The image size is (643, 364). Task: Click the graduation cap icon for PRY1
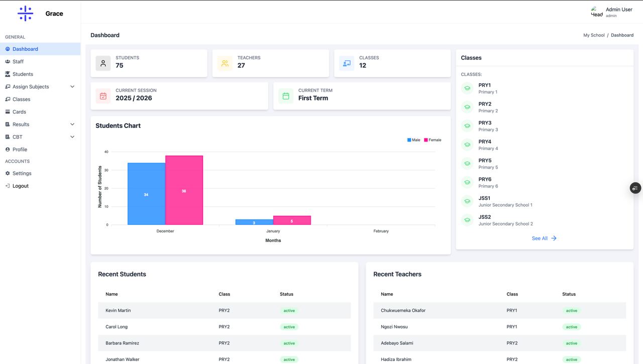tap(467, 88)
